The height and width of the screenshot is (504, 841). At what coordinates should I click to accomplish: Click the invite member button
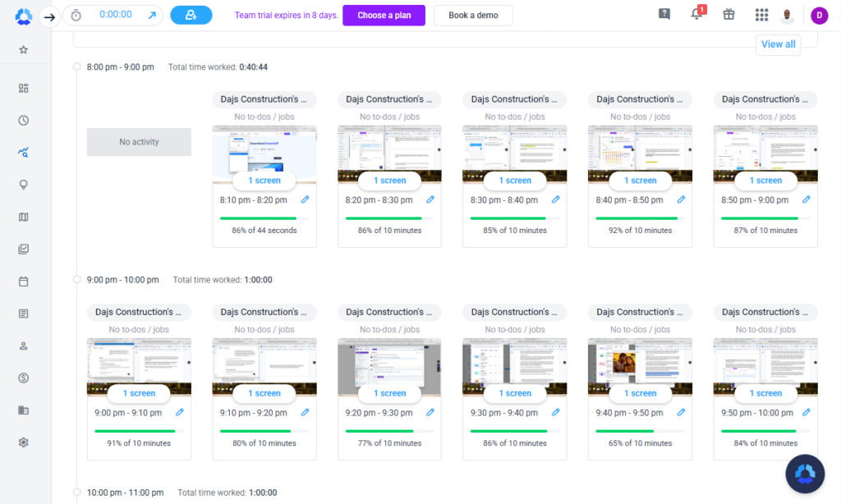(x=191, y=15)
